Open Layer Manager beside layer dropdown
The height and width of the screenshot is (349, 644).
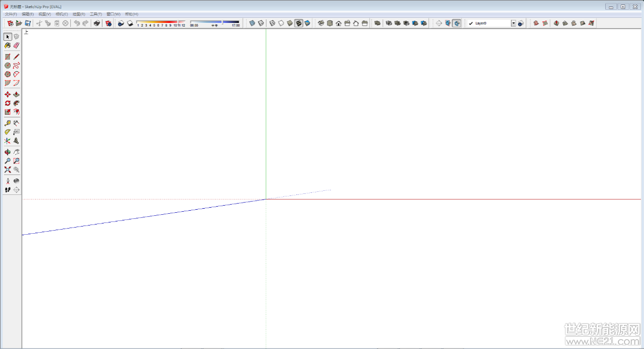pyautogui.click(x=521, y=23)
